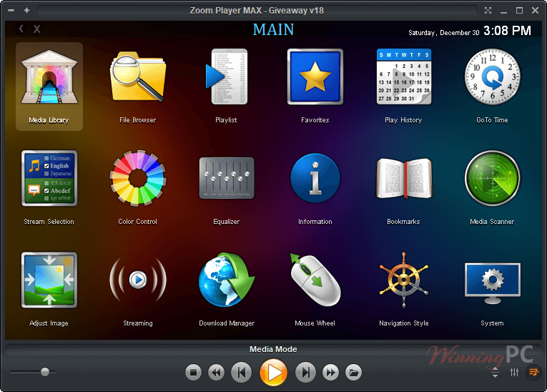This screenshot has width=547, height=392.
Task: Click the Download Manager label
Action: [227, 323]
